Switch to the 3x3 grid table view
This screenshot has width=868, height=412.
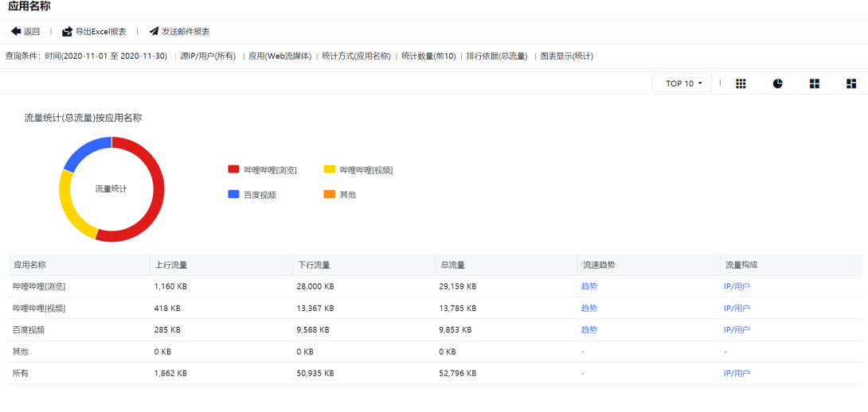[x=741, y=84]
